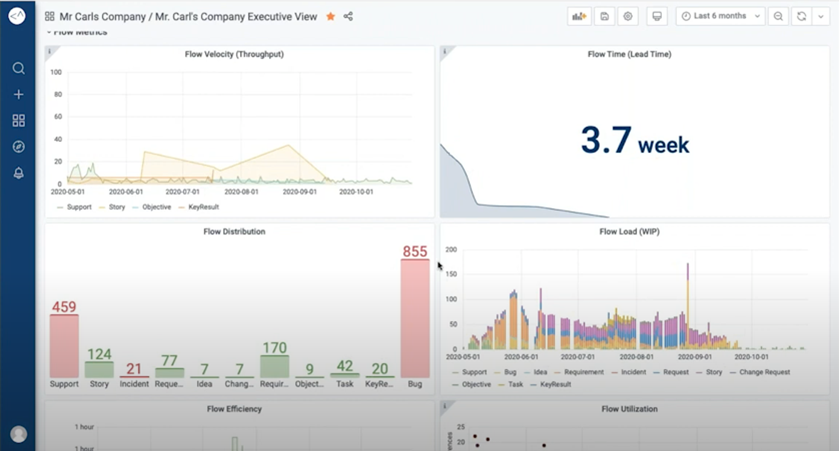Image resolution: width=839 pixels, height=451 pixels.
Task: Open dashboard settings gear icon
Action: click(628, 16)
